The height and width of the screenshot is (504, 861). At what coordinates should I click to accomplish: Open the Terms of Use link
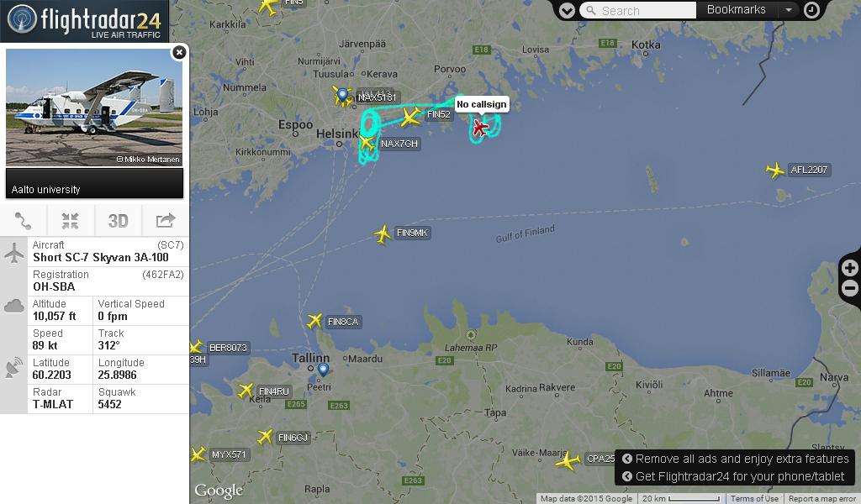754,498
